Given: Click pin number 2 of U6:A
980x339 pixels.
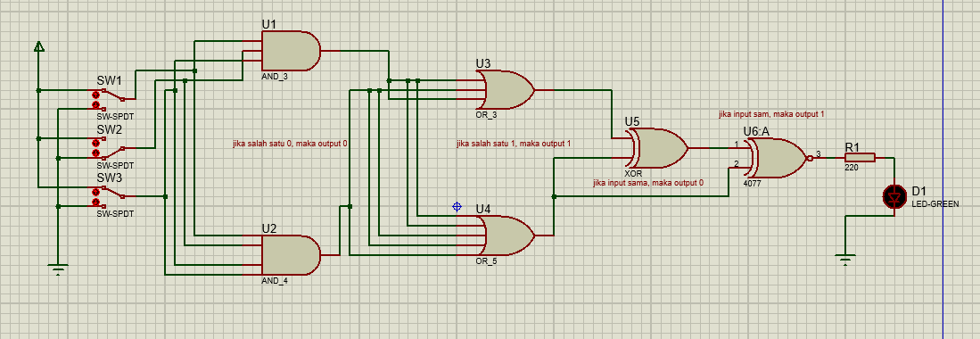Looking at the screenshot, I should (x=737, y=163).
